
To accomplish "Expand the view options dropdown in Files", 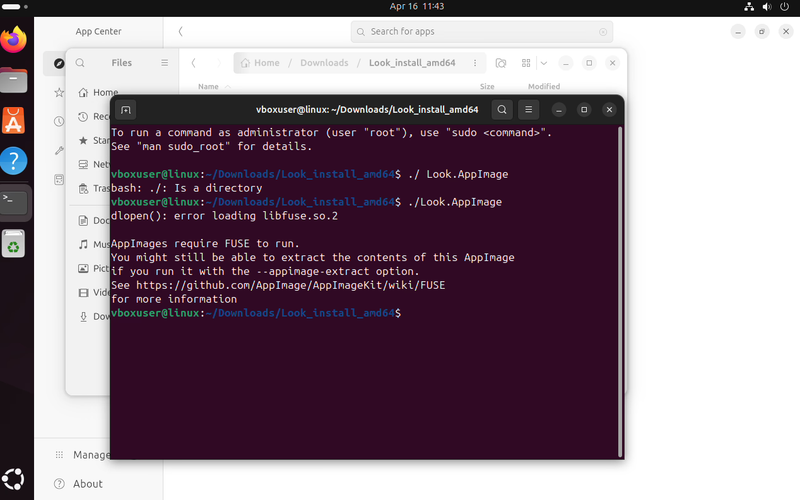I will point(544,63).
